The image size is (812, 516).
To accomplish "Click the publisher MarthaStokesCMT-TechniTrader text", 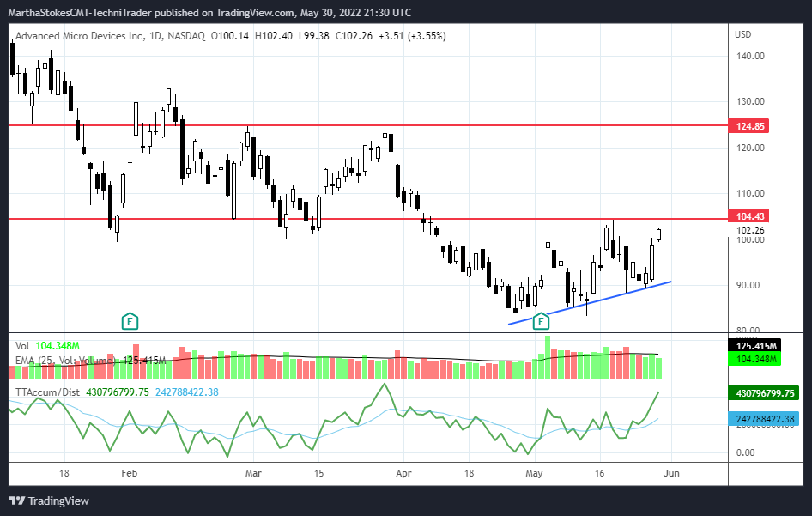I will pyautogui.click(x=81, y=12).
